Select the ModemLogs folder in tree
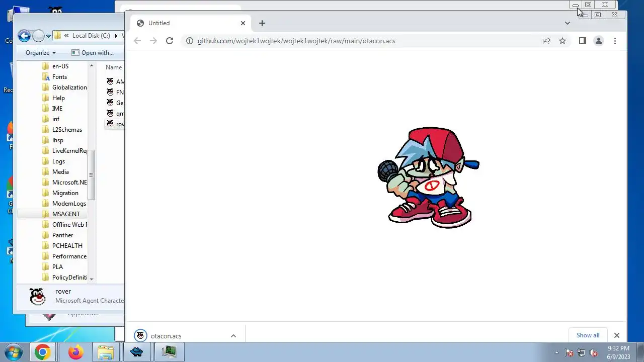The image size is (644, 362). point(69,203)
